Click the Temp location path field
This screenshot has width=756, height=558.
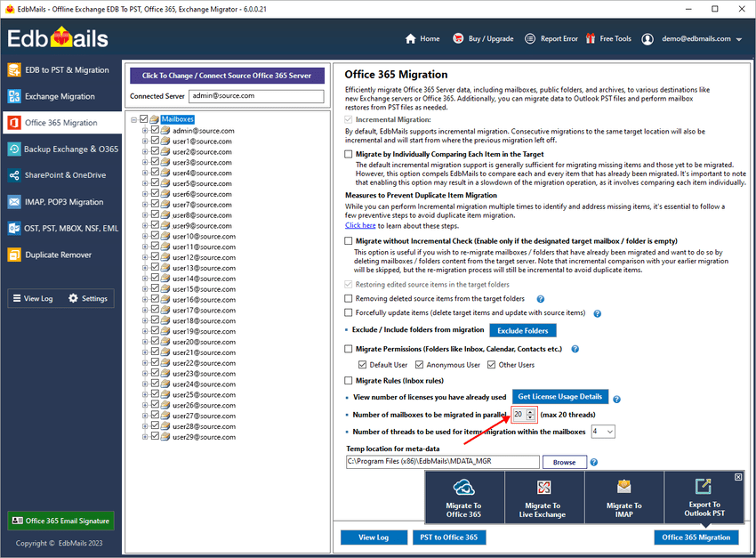pyautogui.click(x=443, y=462)
